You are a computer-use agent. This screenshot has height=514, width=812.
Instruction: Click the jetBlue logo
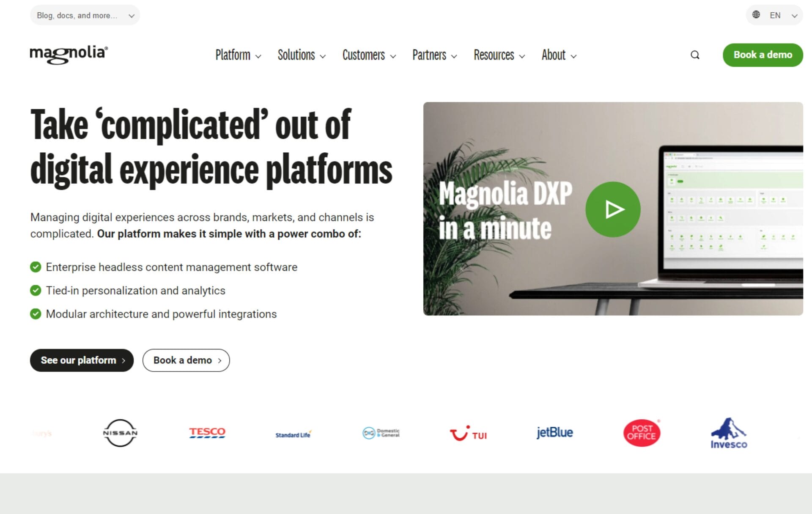point(555,432)
